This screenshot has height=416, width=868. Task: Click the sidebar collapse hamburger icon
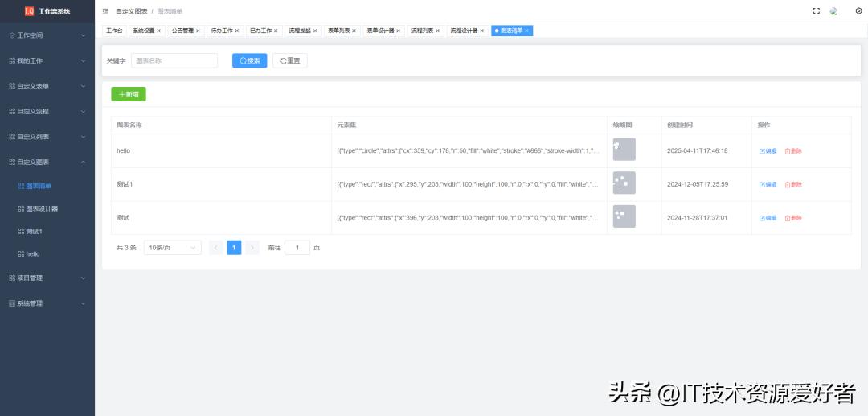tap(105, 11)
